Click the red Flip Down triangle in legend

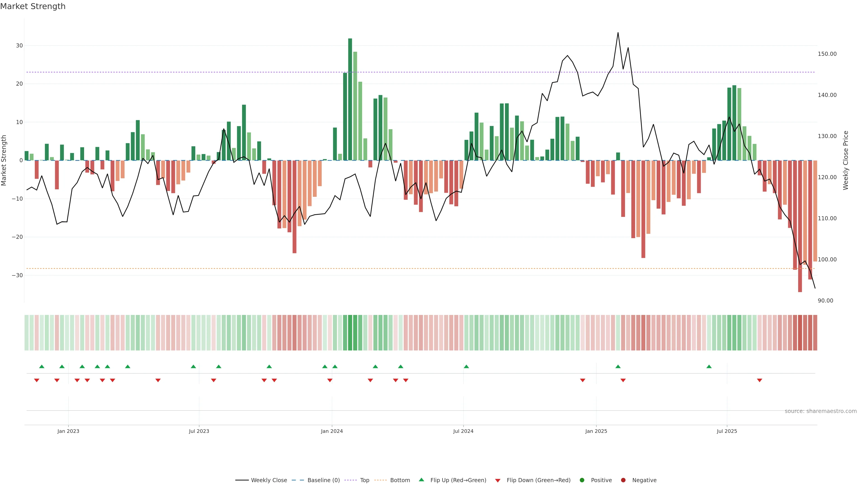[498, 481]
